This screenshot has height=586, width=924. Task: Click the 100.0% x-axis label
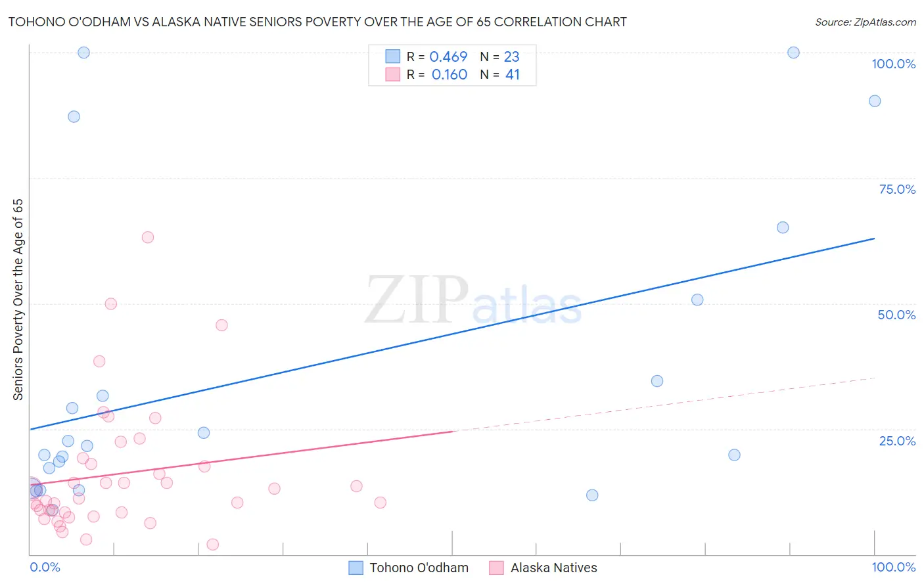(894, 567)
